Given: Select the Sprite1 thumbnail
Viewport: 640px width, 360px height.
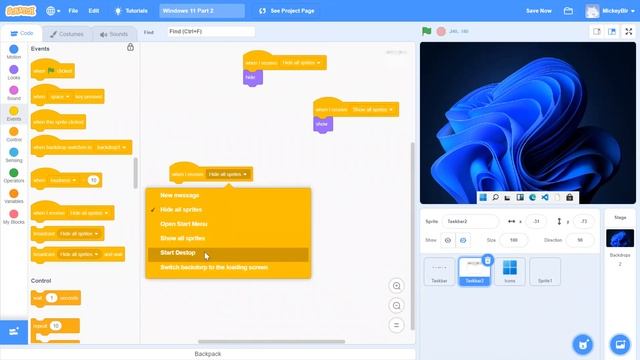Looking at the screenshot, I should [545, 272].
